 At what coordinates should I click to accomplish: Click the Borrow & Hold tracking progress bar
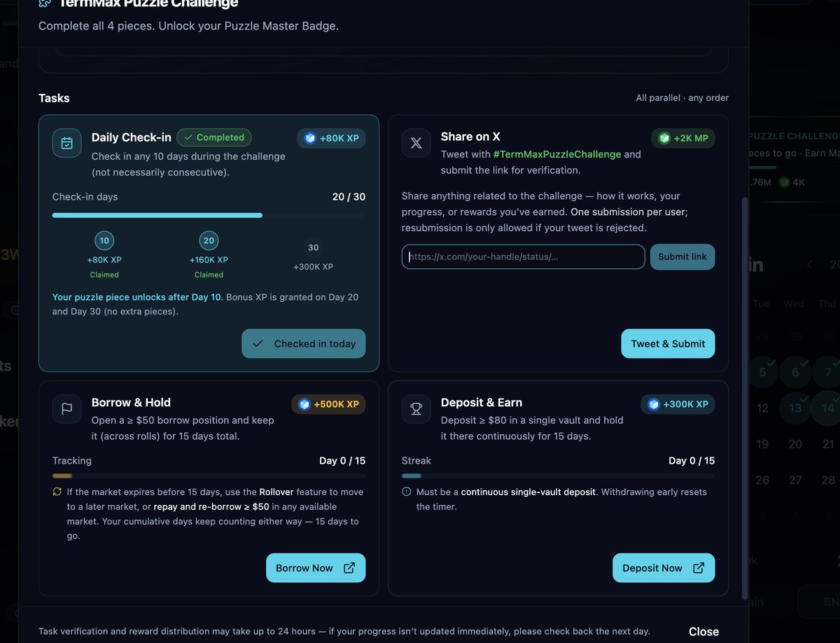point(209,476)
